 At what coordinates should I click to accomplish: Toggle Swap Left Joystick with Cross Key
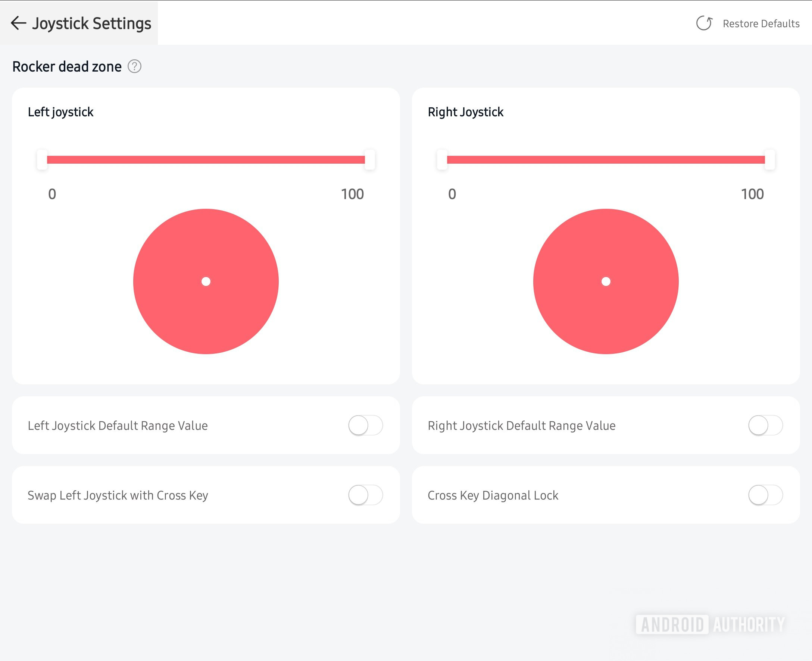tap(365, 495)
